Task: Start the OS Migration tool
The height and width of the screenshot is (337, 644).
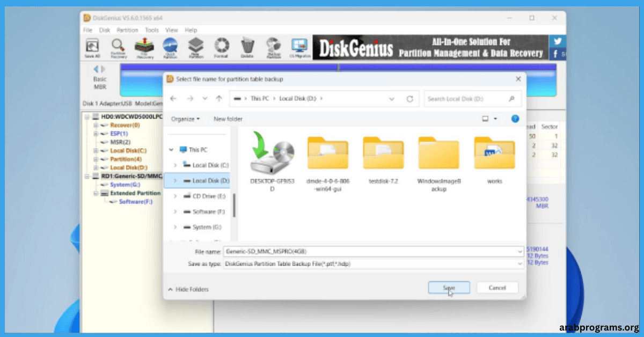Action: coord(299,48)
